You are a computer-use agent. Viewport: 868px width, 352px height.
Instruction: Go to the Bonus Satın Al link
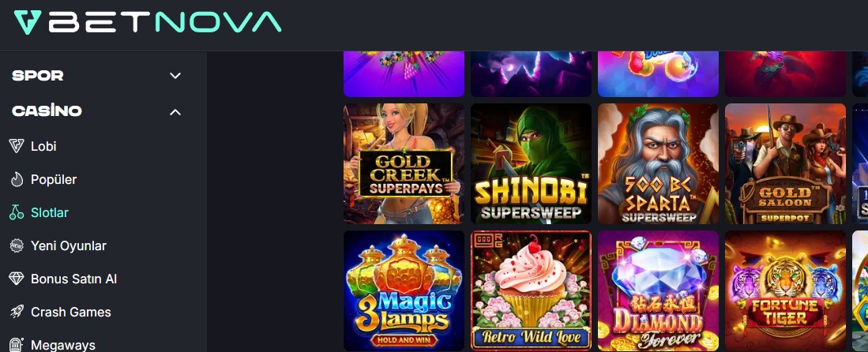[73, 279]
